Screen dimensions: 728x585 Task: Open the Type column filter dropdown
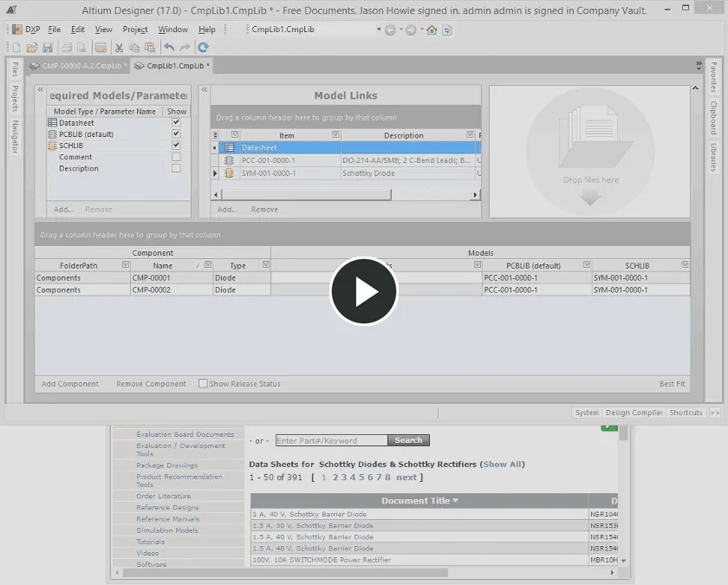265,264
